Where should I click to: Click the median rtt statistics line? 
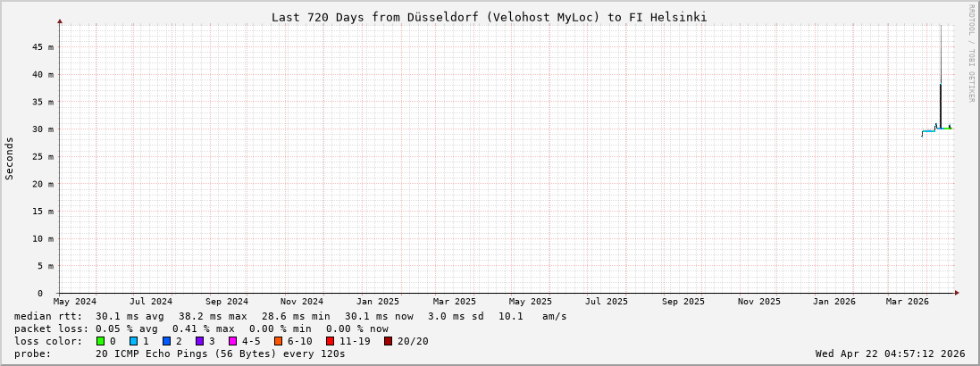point(290,316)
